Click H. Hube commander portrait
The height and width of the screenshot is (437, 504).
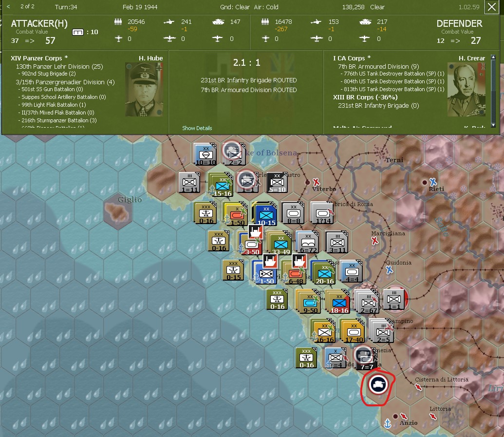(x=144, y=89)
